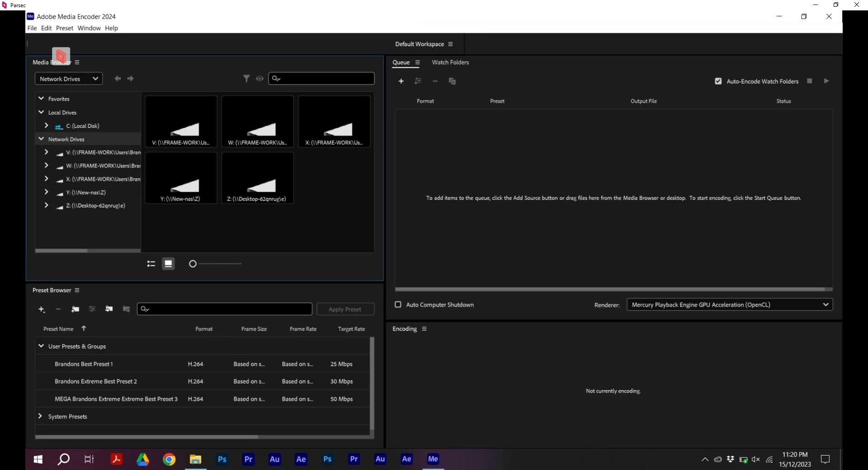Switch to the Watch Folders tab
This screenshot has width=868, height=470.
point(450,62)
